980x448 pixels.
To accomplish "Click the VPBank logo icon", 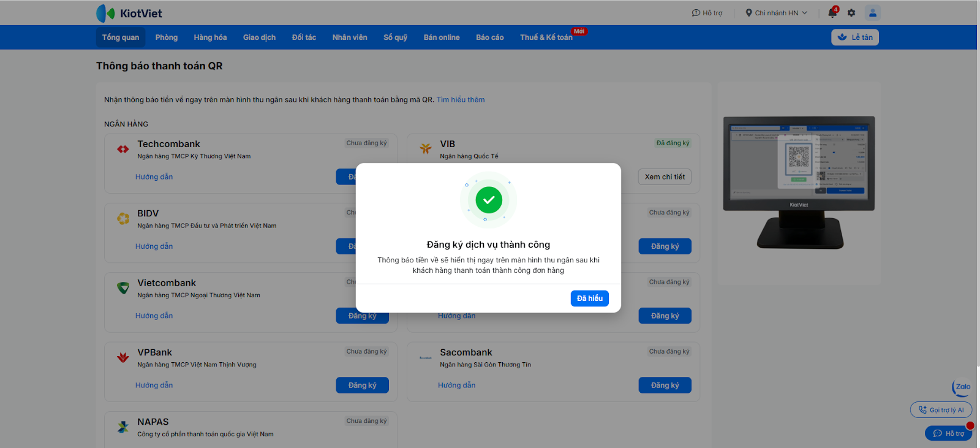I will coord(123,357).
